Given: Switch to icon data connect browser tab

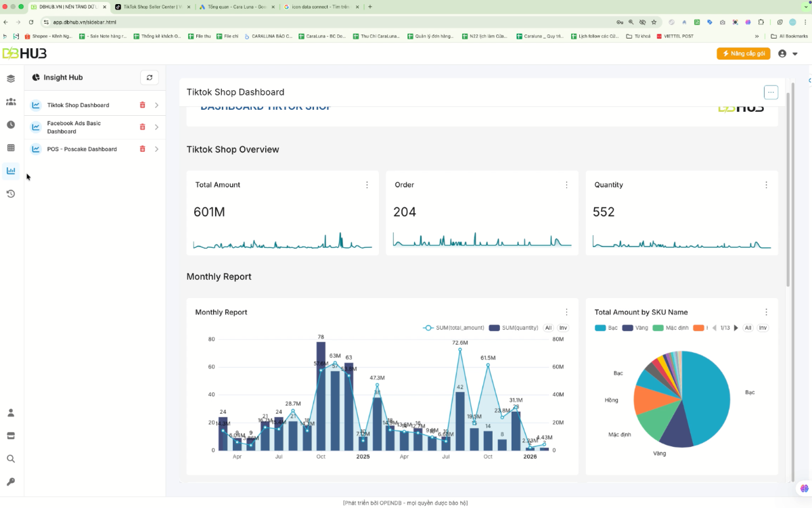Looking at the screenshot, I should tap(321, 6).
